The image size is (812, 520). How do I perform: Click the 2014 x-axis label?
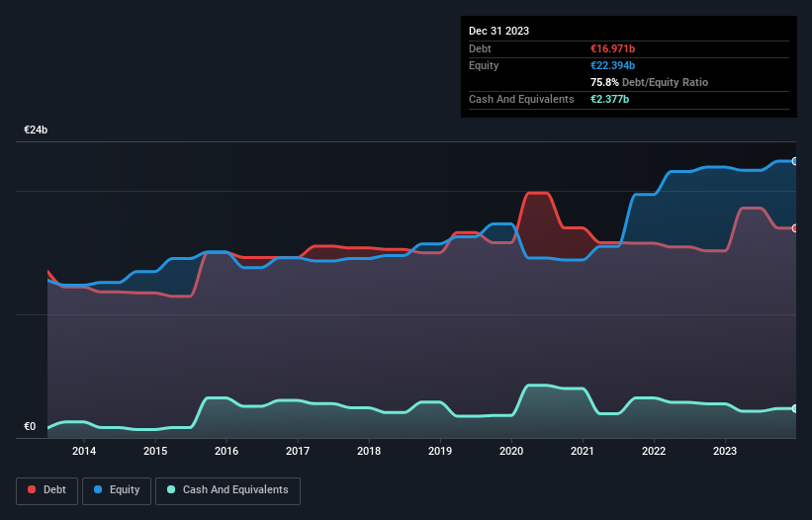[84, 451]
